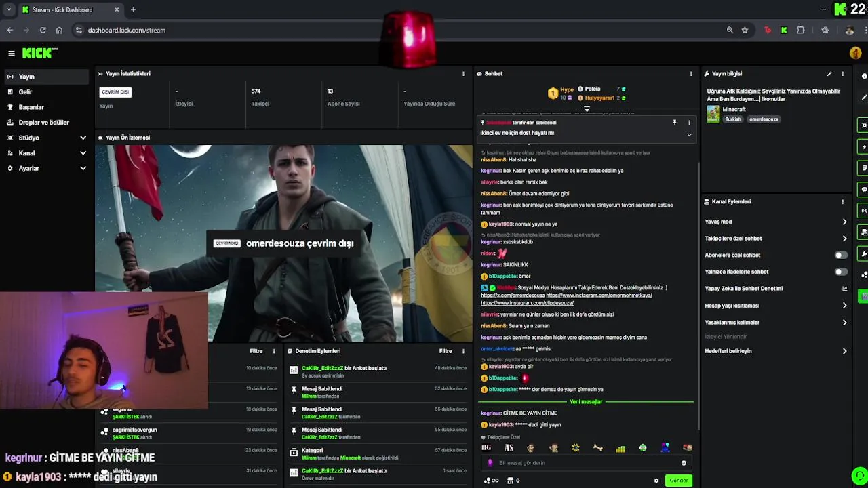This screenshot has width=868, height=488.
Task: Toggle Abonelere özel sohbet switch
Action: pos(841,256)
